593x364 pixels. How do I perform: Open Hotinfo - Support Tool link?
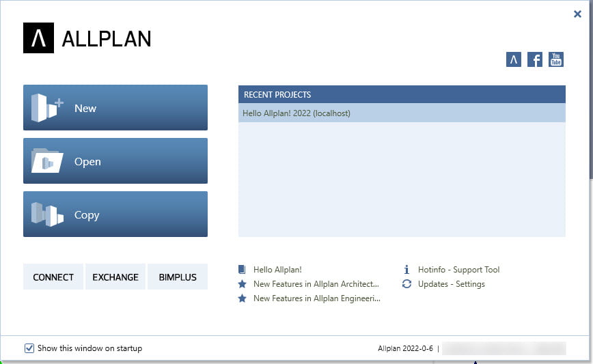pos(458,270)
